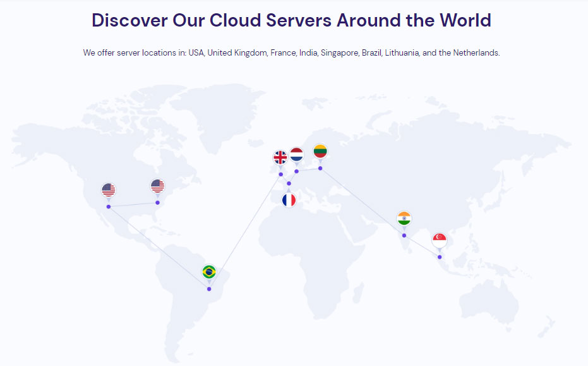The image size is (588, 366).
Task: Select the Singapore flag pin
Action: click(x=440, y=240)
